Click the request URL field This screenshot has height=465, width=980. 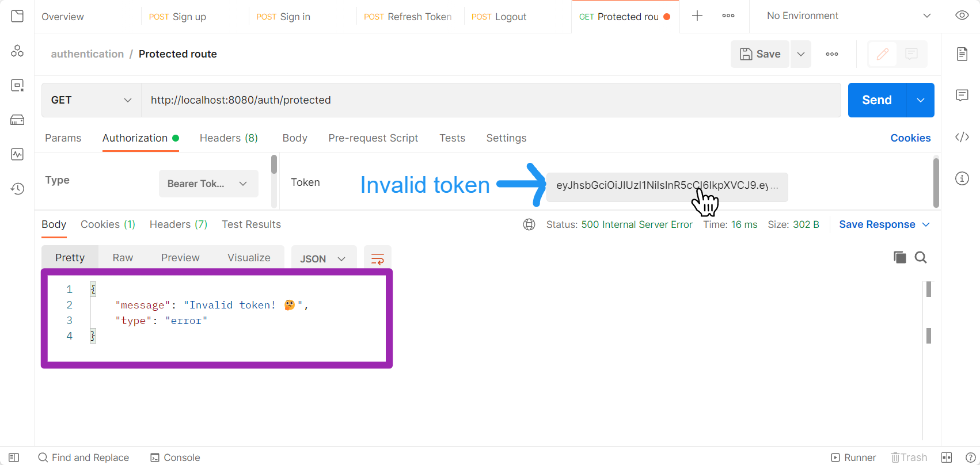point(491,100)
